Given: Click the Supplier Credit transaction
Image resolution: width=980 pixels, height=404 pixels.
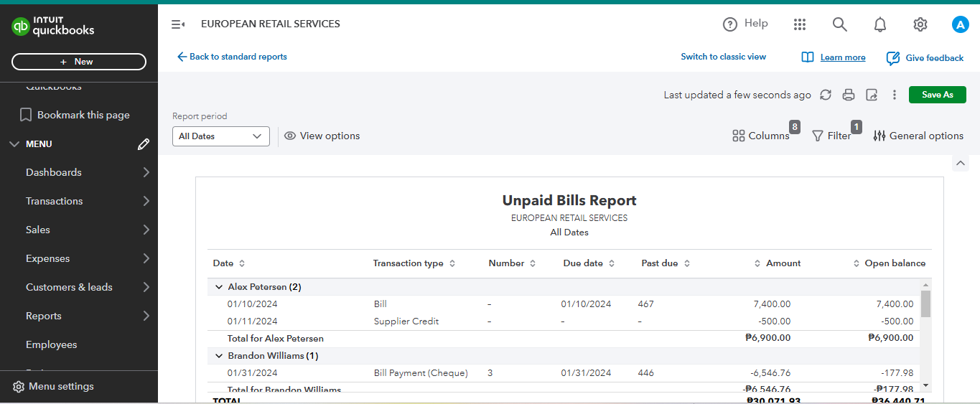Looking at the screenshot, I should pyautogui.click(x=406, y=321).
